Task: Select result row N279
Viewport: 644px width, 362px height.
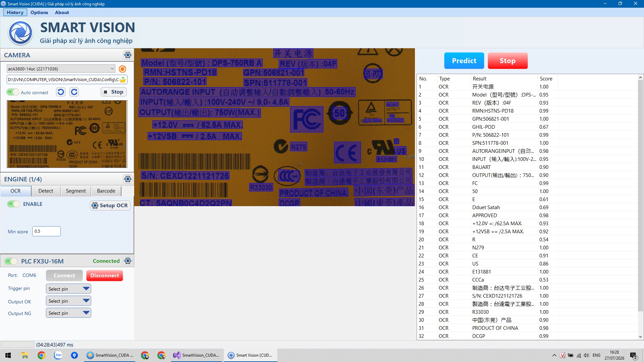Action: (x=527, y=247)
